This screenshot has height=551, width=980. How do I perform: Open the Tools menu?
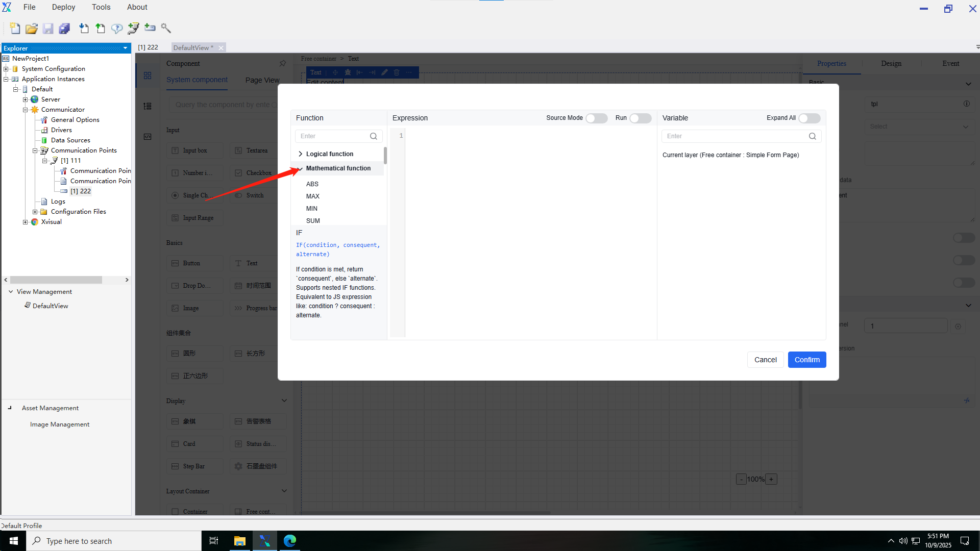[x=101, y=7]
